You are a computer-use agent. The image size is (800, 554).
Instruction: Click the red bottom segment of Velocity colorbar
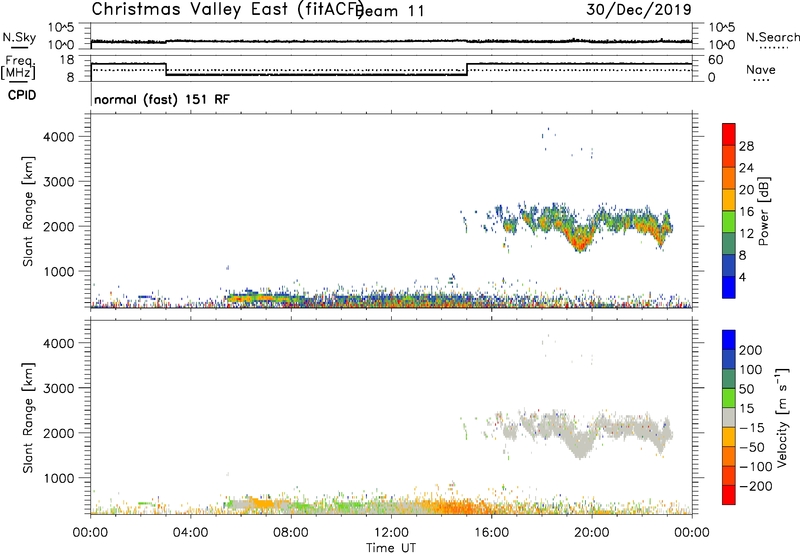pos(729,495)
